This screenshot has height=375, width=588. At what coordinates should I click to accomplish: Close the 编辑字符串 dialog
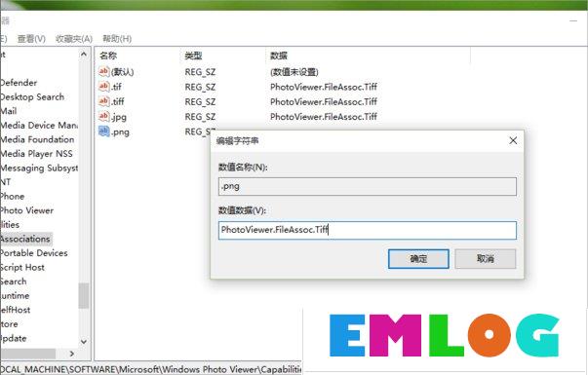pos(513,140)
